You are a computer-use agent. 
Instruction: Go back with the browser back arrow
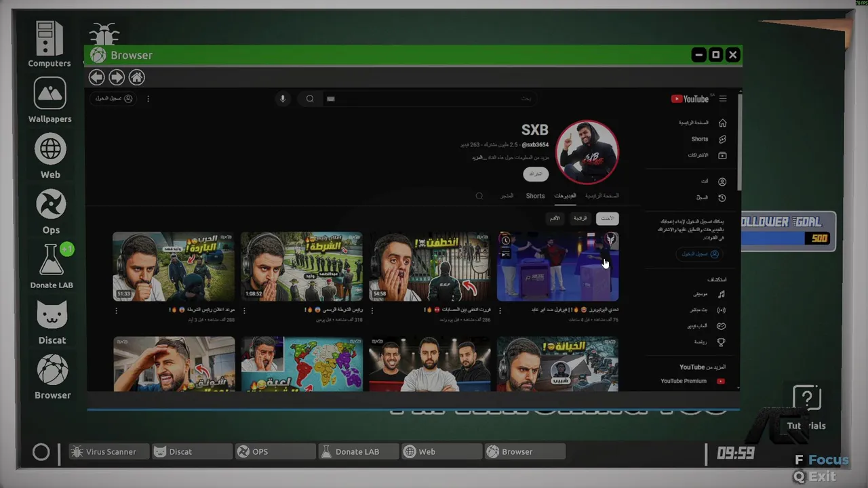point(96,77)
